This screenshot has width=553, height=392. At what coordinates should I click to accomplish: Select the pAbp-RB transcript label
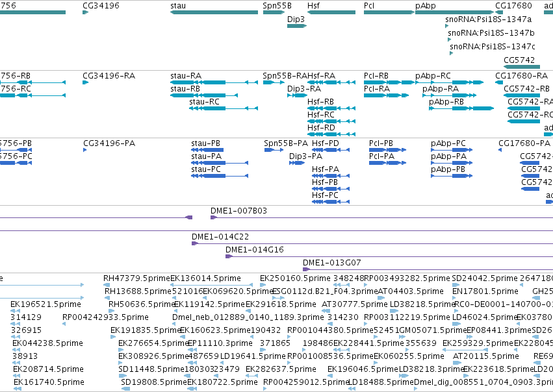click(x=446, y=102)
